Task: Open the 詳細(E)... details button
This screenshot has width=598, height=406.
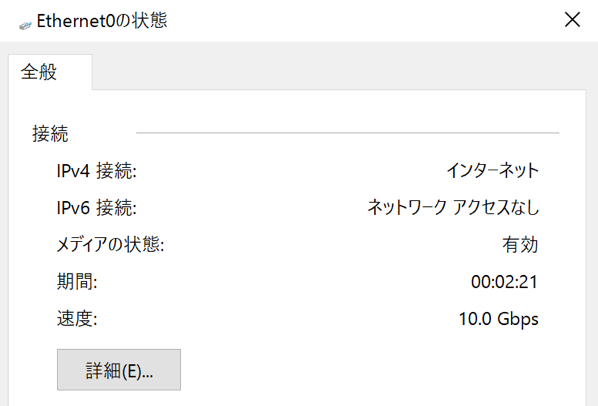Action: point(119,370)
